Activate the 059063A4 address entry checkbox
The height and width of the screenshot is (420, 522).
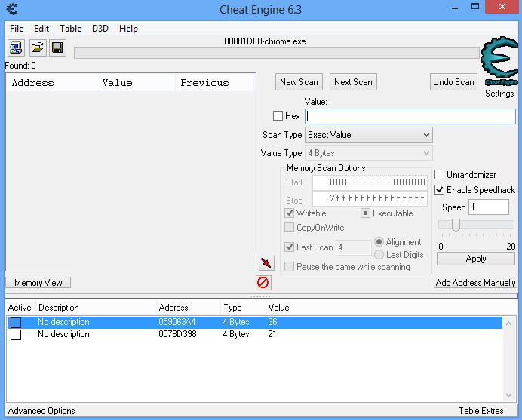point(16,323)
